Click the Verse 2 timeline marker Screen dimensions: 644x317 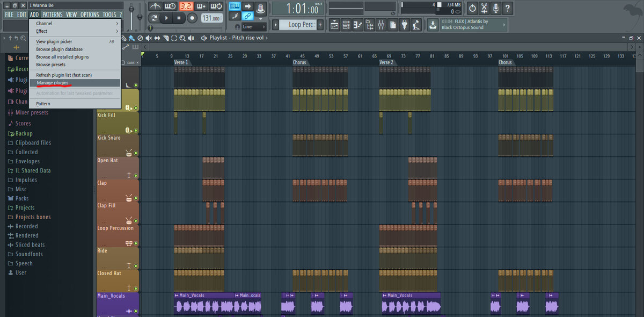(x=386, y=62)
